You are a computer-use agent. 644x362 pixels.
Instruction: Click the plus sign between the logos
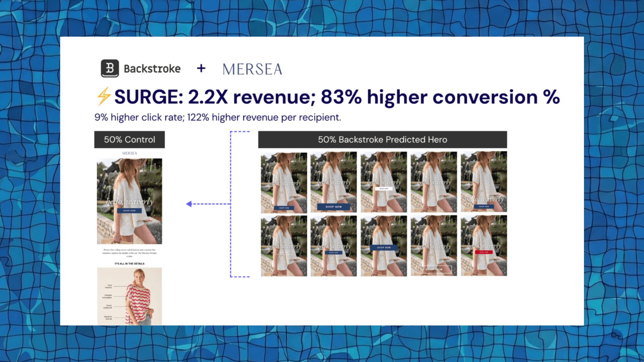201,68
